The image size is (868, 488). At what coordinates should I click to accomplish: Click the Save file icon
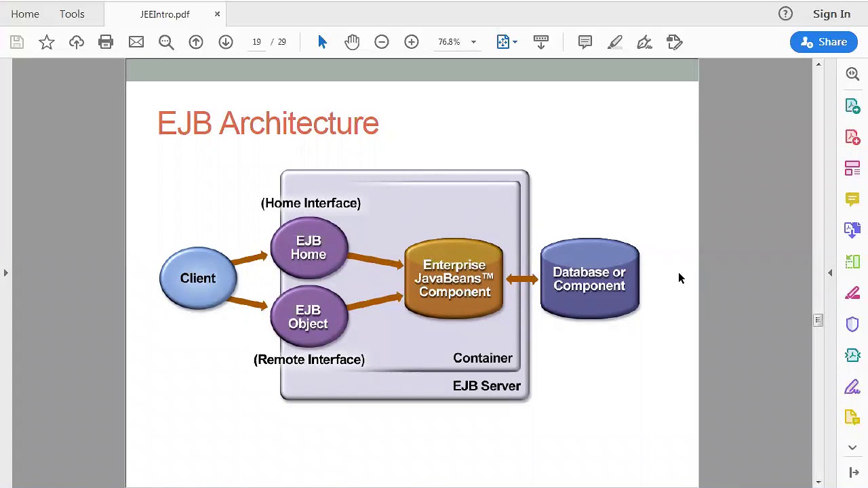17,42
